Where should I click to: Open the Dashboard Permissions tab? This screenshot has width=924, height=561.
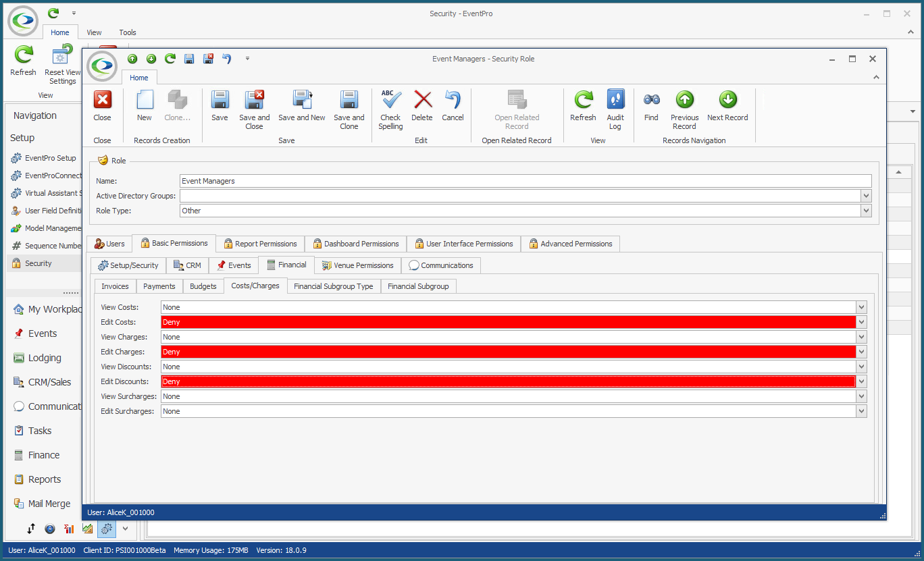coord(356,244)
